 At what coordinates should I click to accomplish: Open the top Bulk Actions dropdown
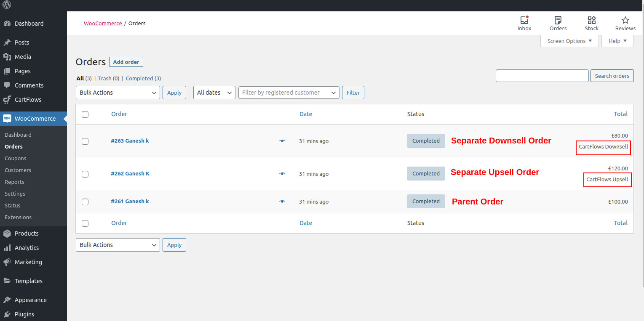118,93
